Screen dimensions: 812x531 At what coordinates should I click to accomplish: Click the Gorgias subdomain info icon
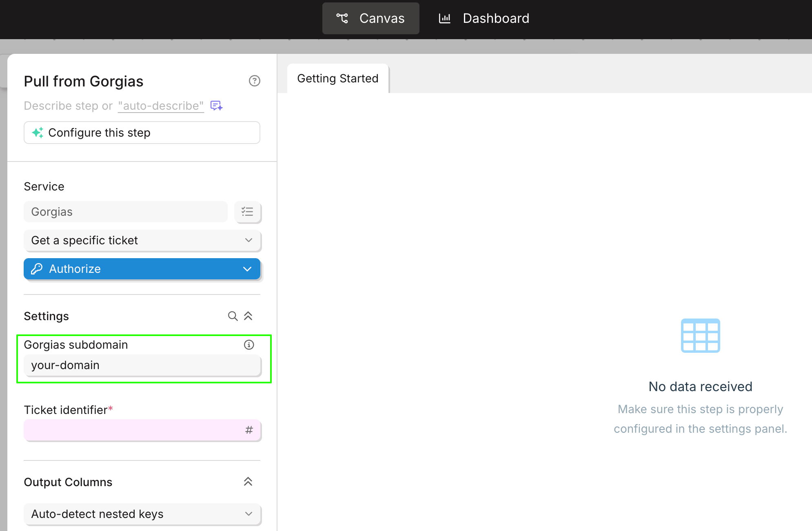pos(249,345)
